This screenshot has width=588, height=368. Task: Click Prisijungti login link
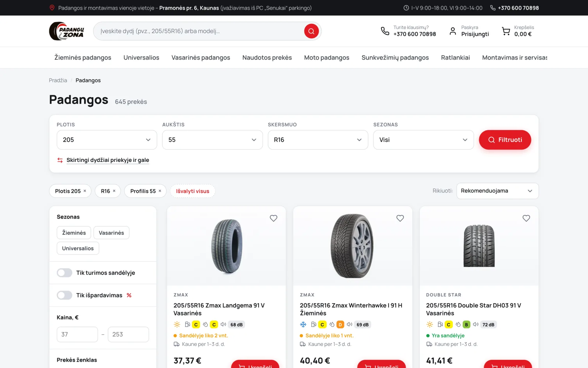coord(475,34)
